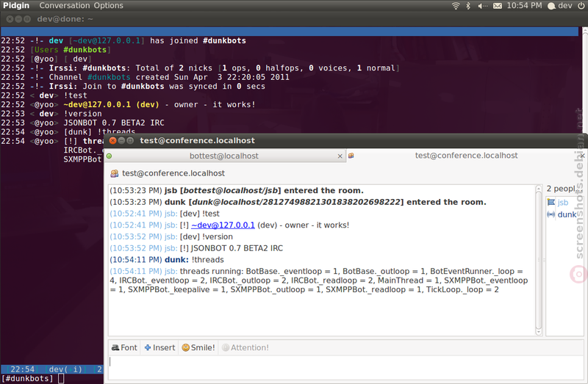Screen dimensions: 588x384
Task: Switch to the bottest@localhost tab
Action: pyautogui.click(x=224, y=156)
